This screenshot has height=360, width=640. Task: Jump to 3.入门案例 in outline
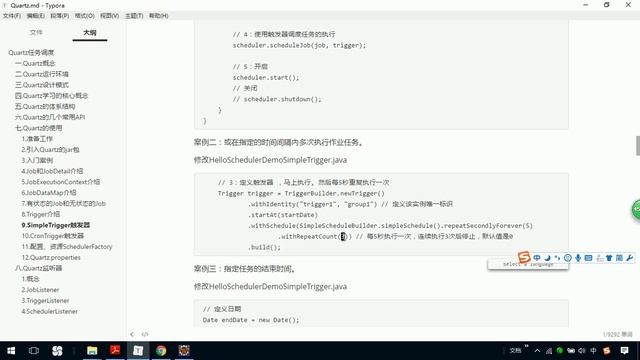point(37,160)
